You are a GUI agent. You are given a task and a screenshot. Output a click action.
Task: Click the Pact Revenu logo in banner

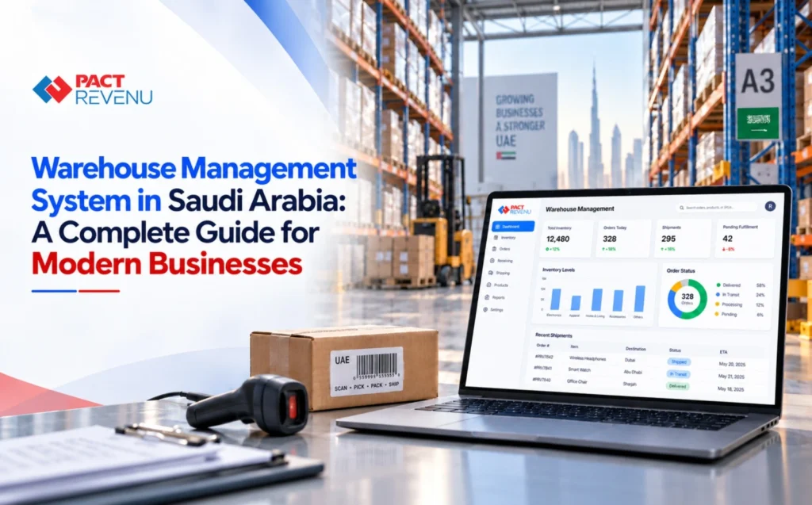[x=93, y=90]
